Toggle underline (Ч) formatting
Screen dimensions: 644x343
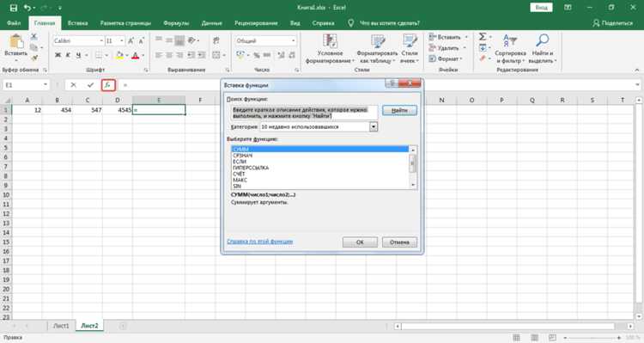[x=78, y=55]
